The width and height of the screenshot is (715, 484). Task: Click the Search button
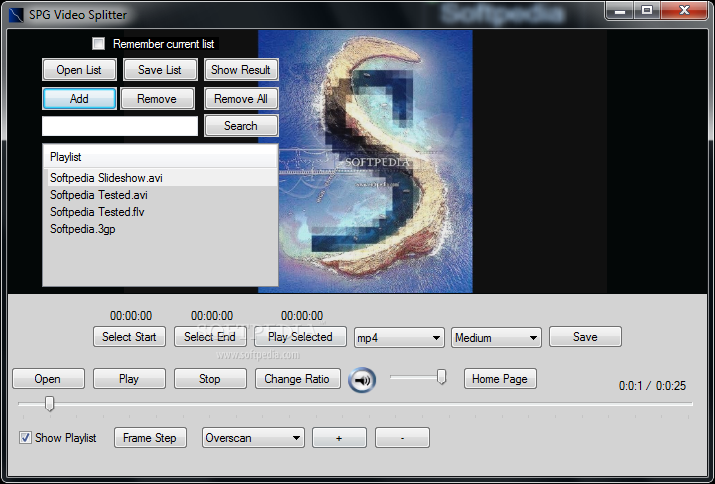coord(241,126)
